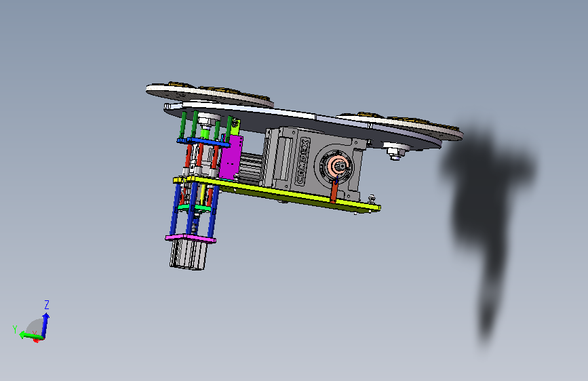The width and height of the screenshot is (588, 381).
Task: Click the CAMDEX text on the housing
Action: click(x=302, y=161)
